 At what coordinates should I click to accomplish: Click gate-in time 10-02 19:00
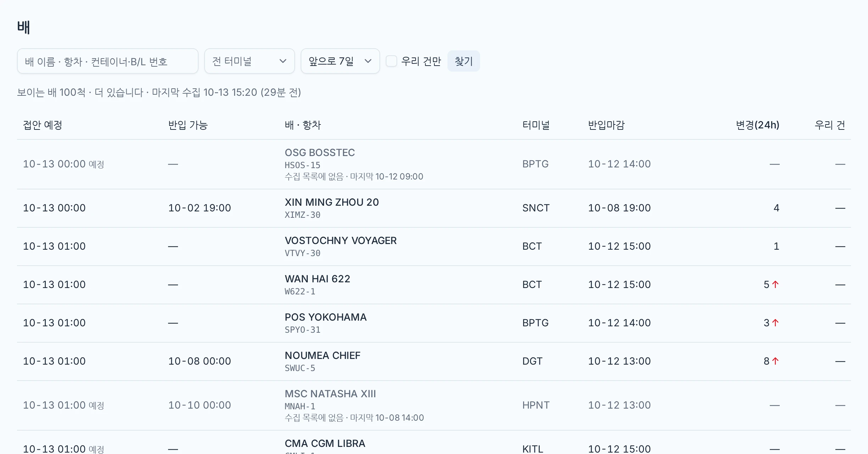click(x=200, y=208)
